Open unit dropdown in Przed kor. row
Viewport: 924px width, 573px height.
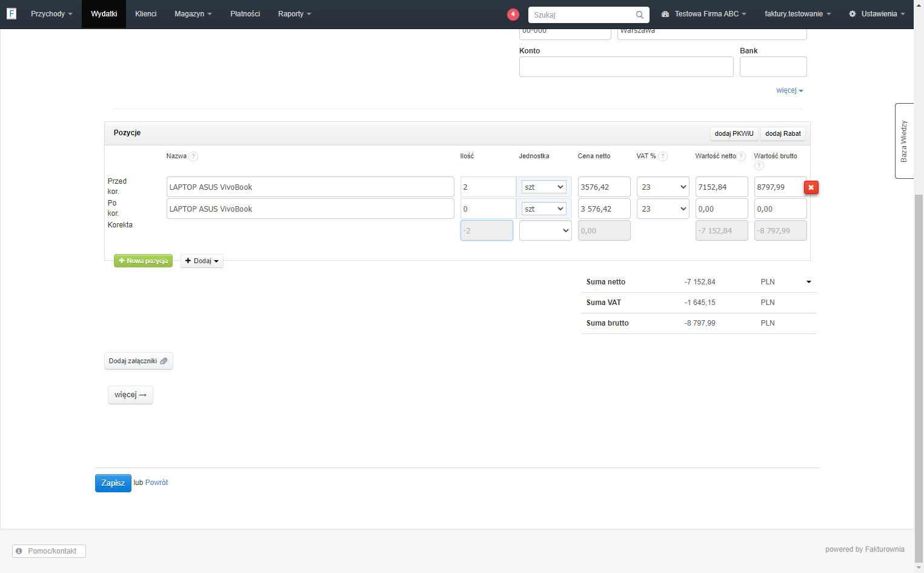click(x=543, y=187)
